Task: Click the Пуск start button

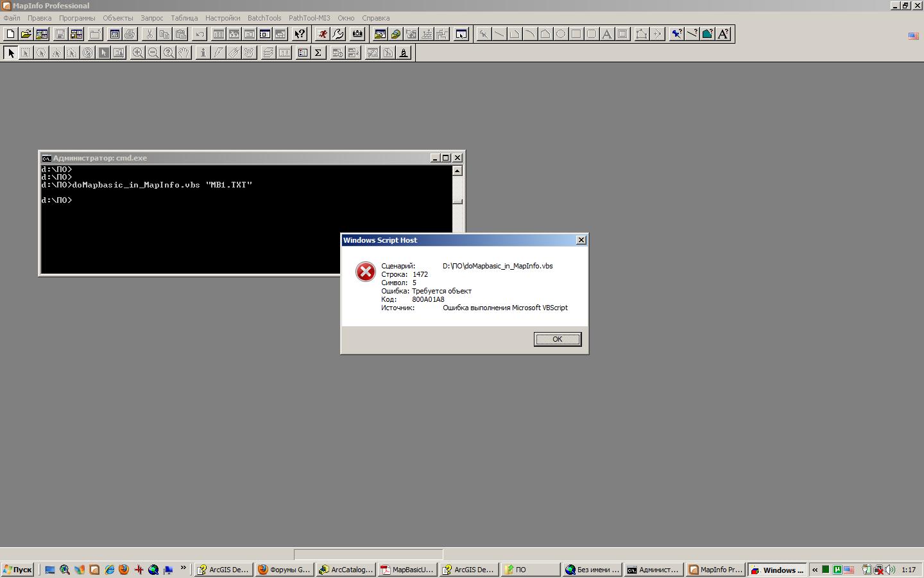Action: click(x=17, y=570)
